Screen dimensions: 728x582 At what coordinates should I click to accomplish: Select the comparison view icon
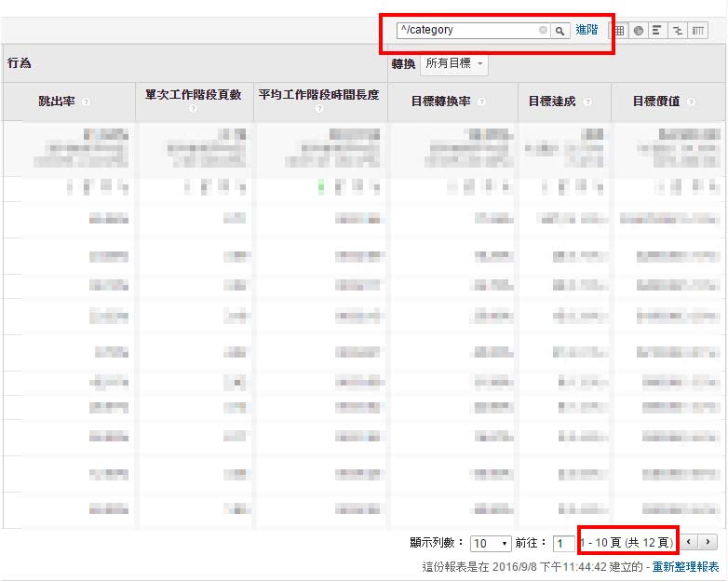click(x=678, y=31)
